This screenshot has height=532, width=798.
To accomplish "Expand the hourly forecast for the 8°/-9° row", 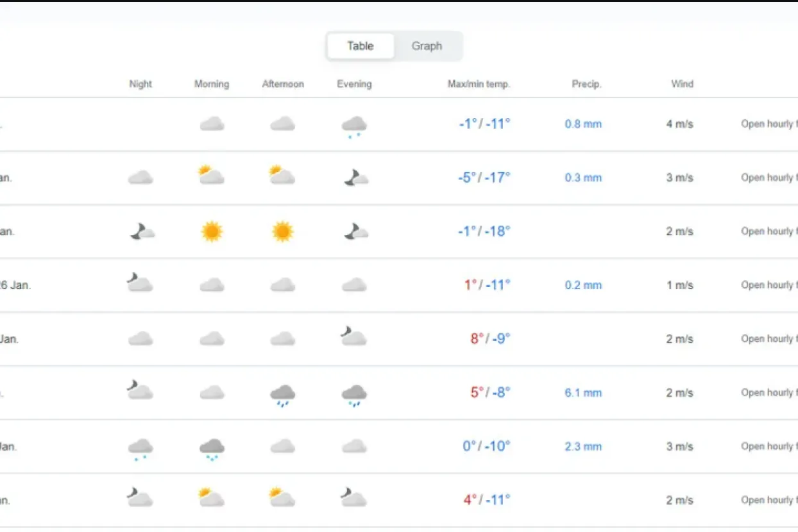I will [x=768, y=339].
